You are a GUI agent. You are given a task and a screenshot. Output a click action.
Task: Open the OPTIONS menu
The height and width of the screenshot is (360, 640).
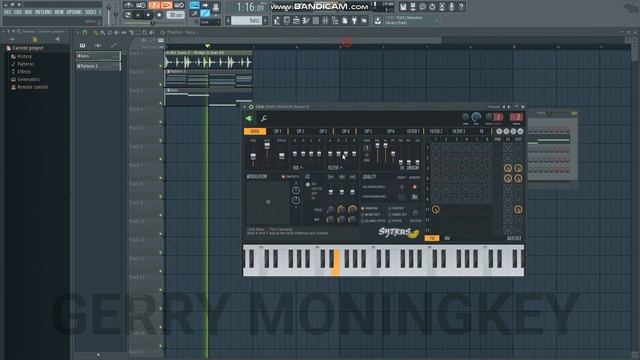pos(74,12)
